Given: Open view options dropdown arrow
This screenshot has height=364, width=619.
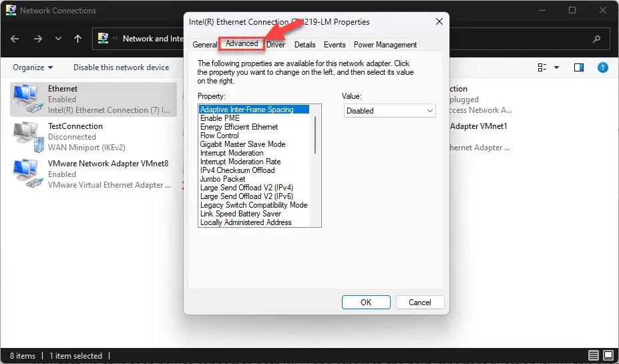Looking at the screenshot, I should (x=557, y=67).
